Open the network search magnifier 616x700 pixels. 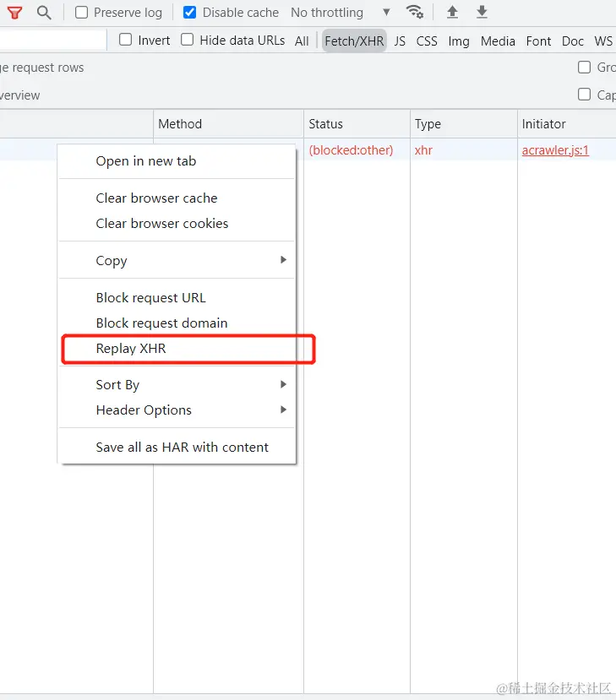point(44,13)
